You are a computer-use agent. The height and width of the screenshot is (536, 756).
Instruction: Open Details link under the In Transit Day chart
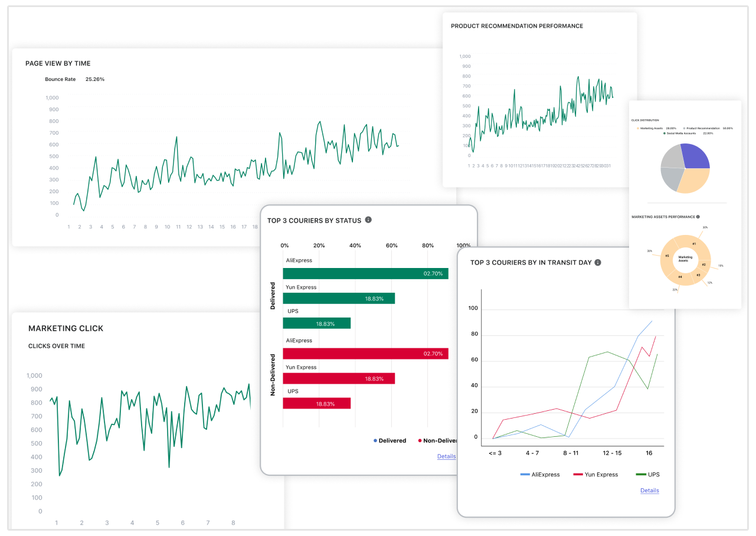point(649,491)
